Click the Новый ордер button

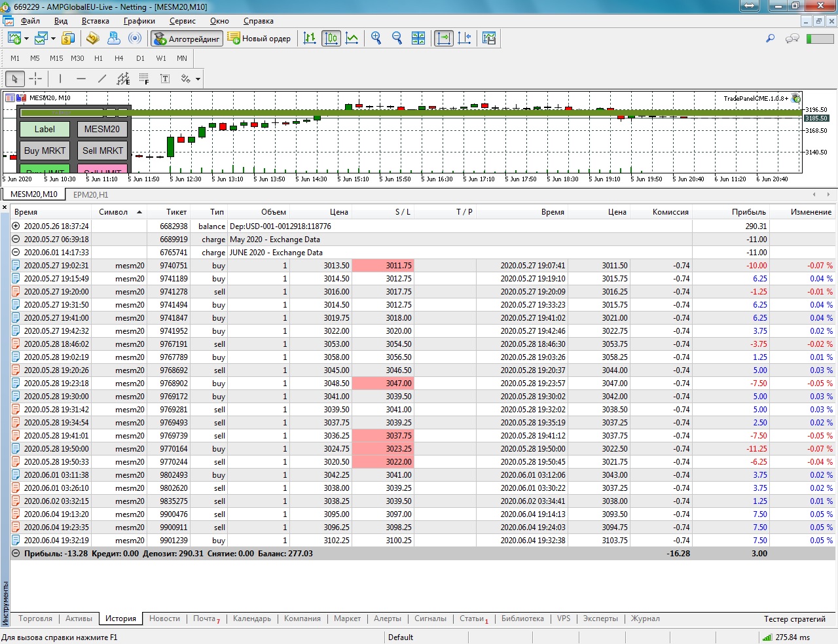(259, 39)
